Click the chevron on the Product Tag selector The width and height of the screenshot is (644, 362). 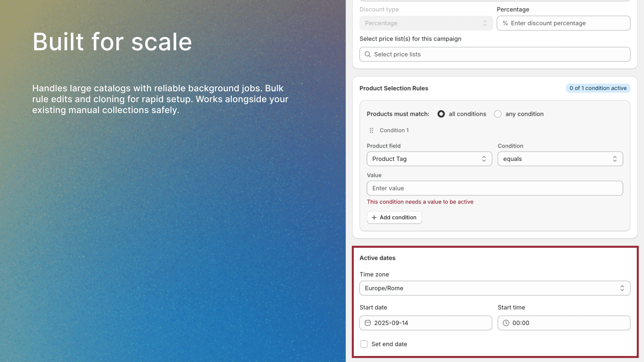coord(484,158)
